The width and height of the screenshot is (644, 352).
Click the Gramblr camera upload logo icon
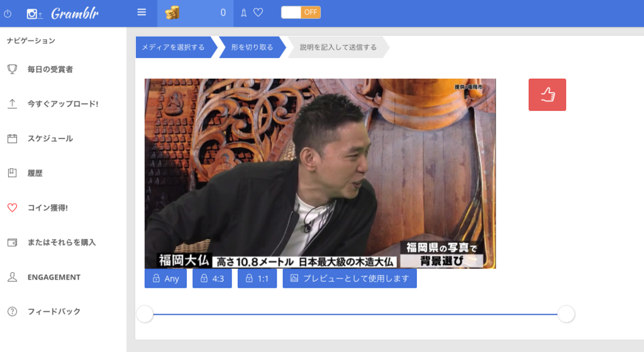pyautogui.click(x=35, y=14)
